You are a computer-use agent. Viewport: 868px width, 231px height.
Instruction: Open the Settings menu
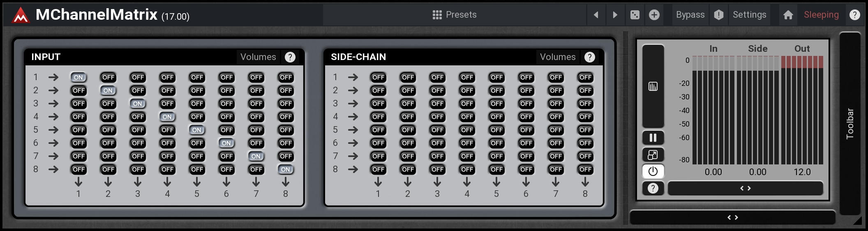coord(749,15)
